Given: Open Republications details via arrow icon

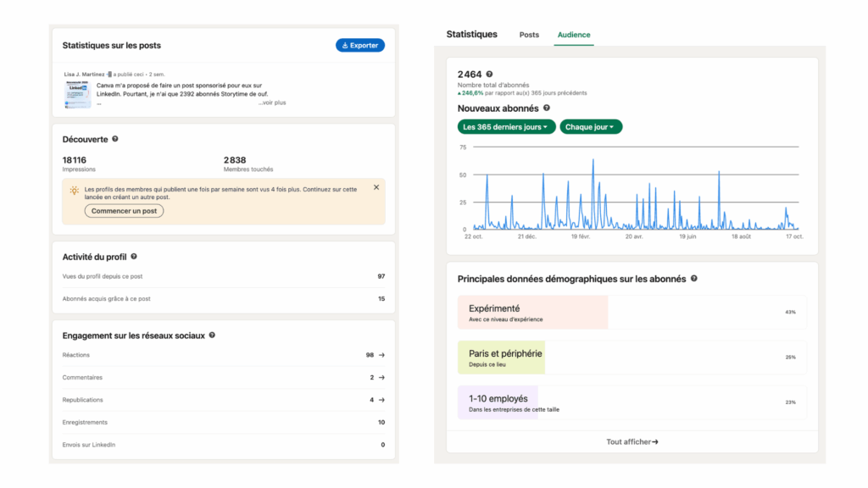Looking at the screenshot, I should 381,400.
